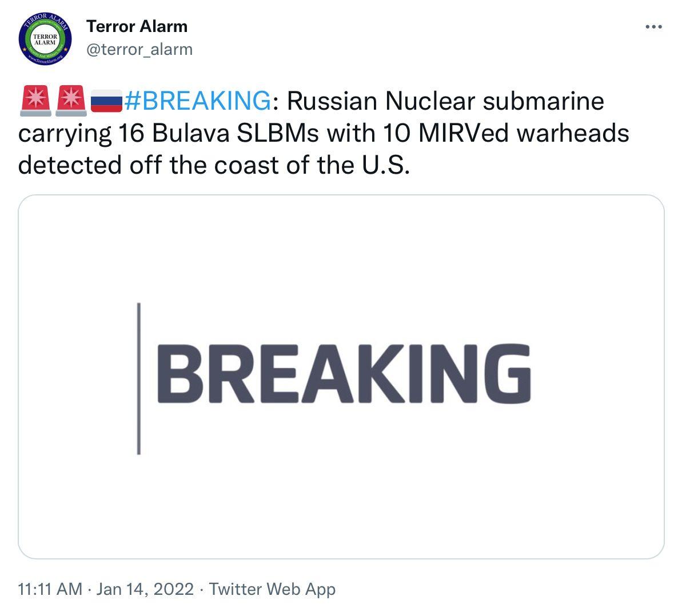Click the word detected in the tweet

pos(70,165)
